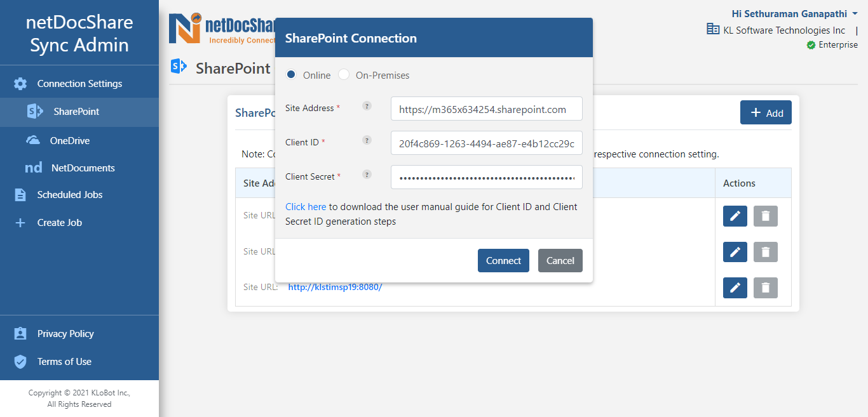This screenshot has width=868, height=417.
Task: Delete the klstimsp19:8080 connection with trash icon
Action: point(766,288)
